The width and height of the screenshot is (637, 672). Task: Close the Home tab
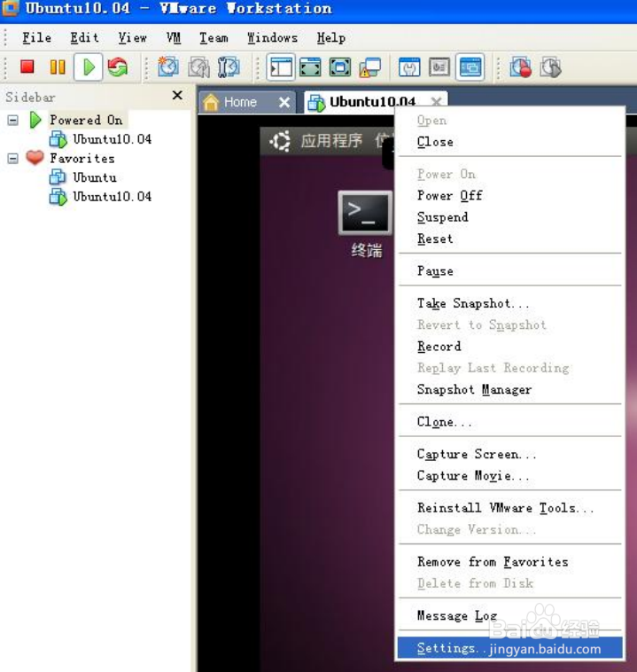(x=284, y=103)
